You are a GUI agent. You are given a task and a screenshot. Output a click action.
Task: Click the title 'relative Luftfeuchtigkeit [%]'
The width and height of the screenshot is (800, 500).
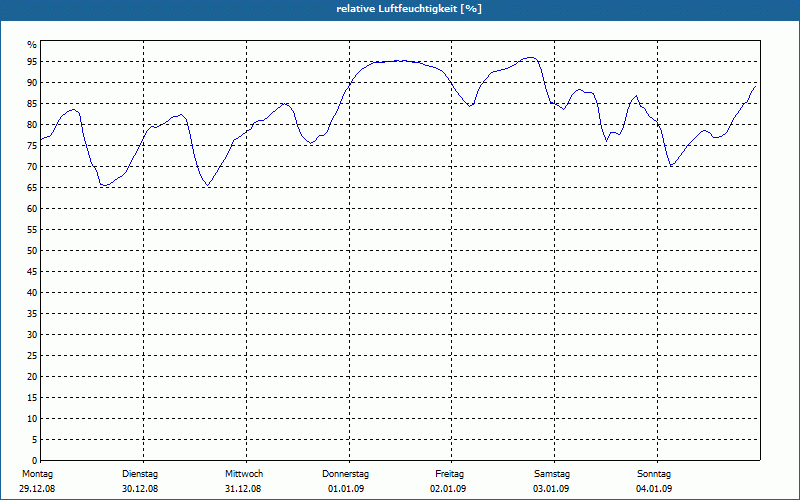[x=409, y=9]
